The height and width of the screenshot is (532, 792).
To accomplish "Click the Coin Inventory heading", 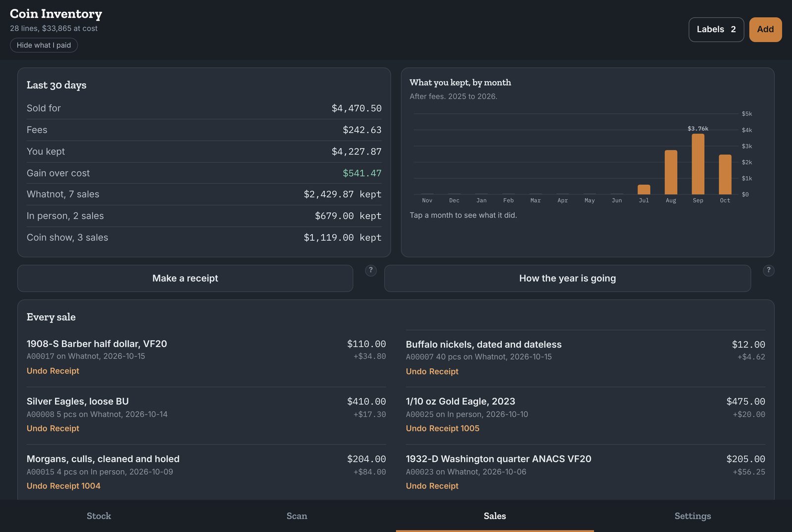I will coord(56,14).
